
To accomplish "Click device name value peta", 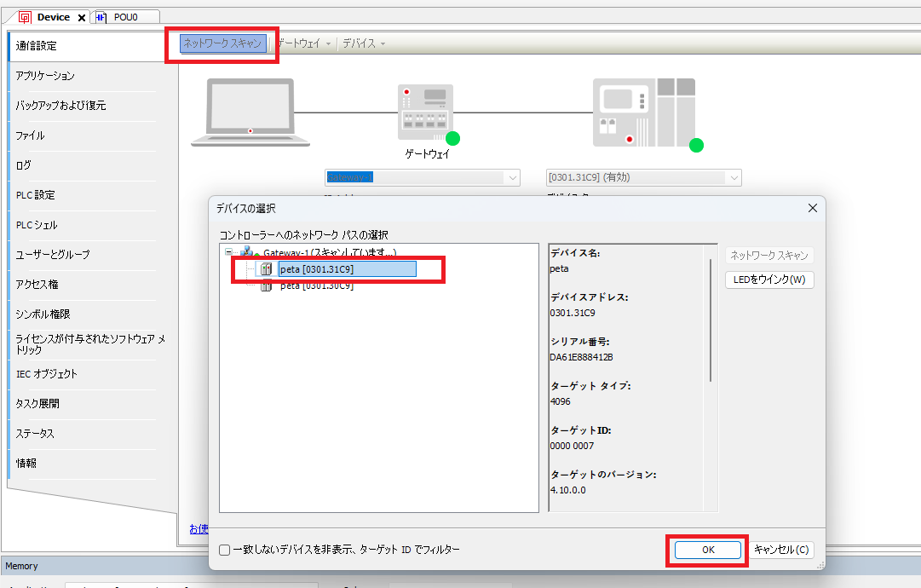I will [559, 269].
